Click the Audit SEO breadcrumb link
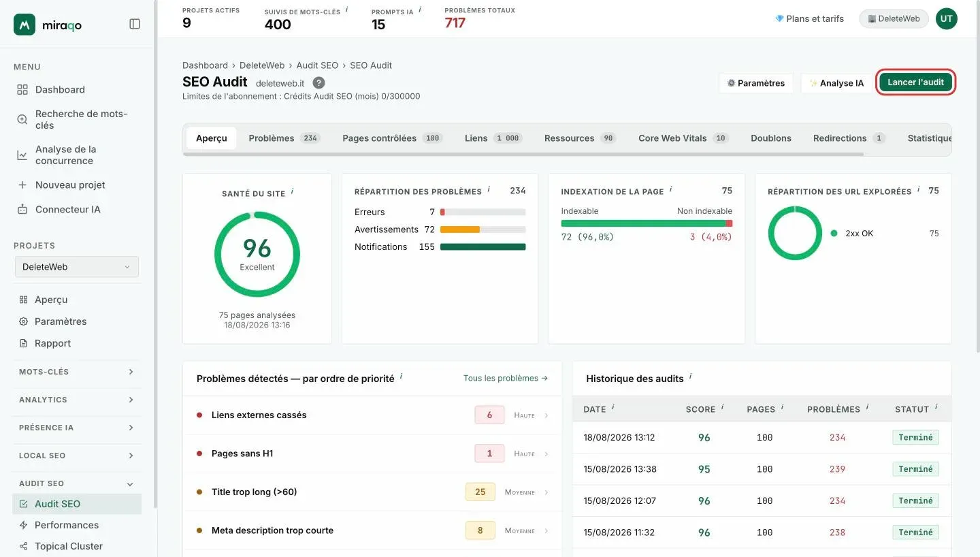Viewport: 980px width, 557px height. pos(317,65)
